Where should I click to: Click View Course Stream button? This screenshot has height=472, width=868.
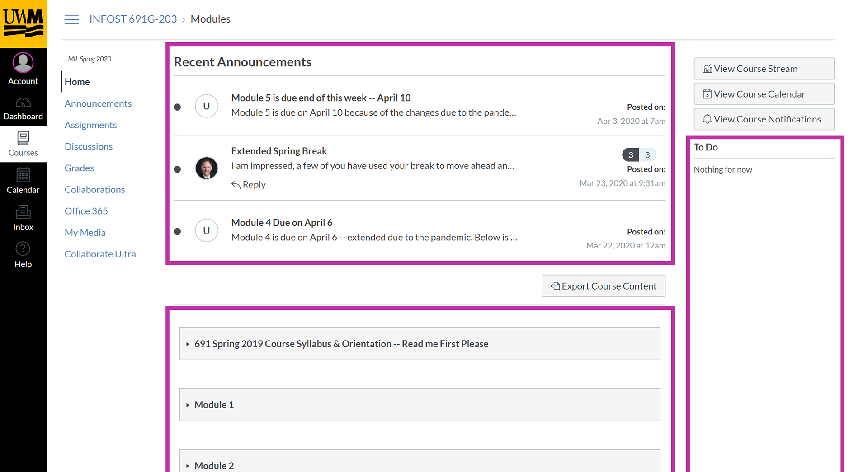(x=764, y=69)
